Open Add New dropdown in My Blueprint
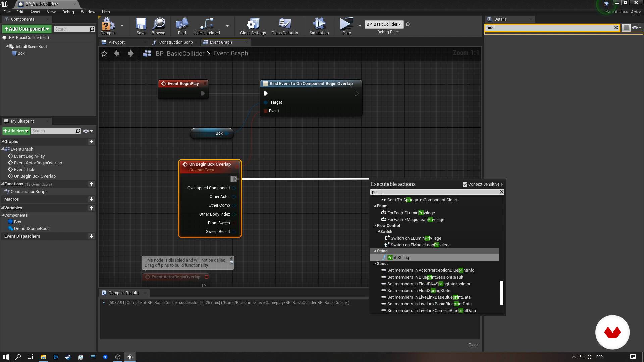Image resolution: width=644 pixels, height=362 pixels. pyautogui.click(x=16, y=131)
